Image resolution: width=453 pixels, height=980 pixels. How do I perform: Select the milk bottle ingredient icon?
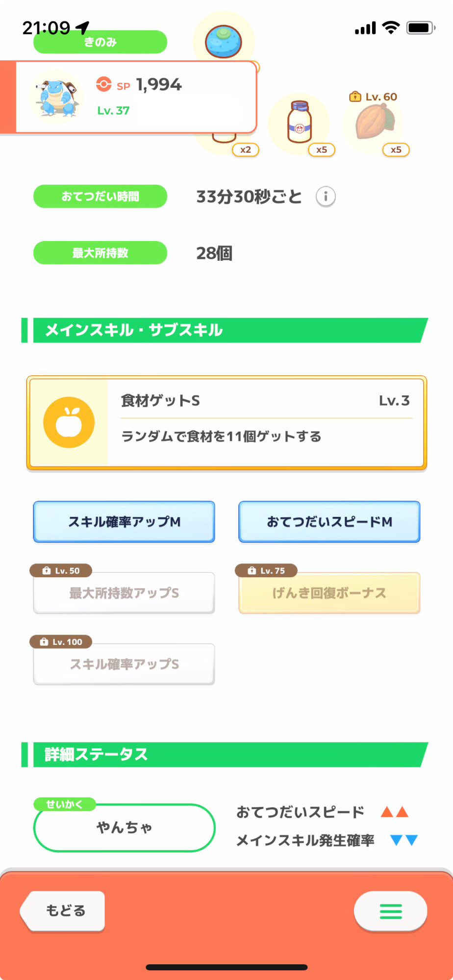tap(299, 122)
